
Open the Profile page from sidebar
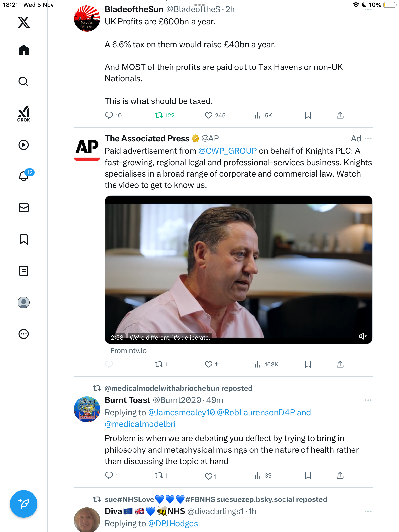point(24,302)
